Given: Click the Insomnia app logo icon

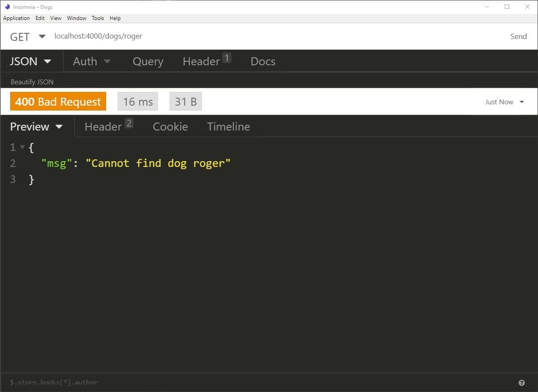Looking at the screenshot, I should point(7,7).
